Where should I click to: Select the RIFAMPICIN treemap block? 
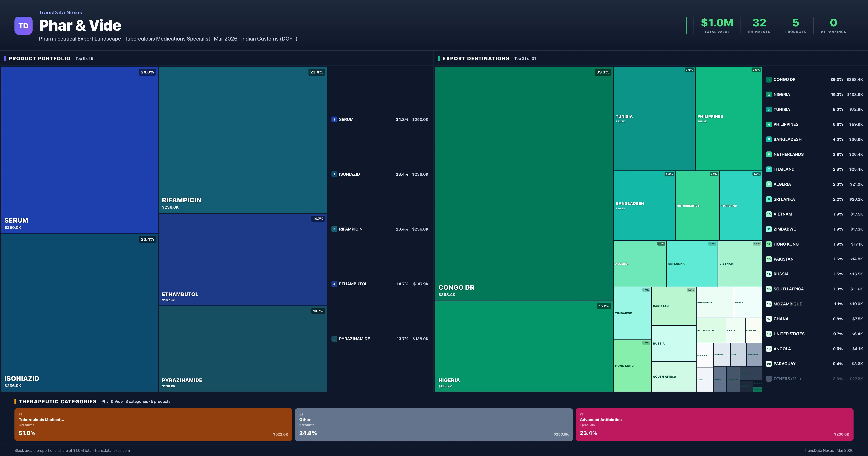pyautogui.click(x=243, y=140)
